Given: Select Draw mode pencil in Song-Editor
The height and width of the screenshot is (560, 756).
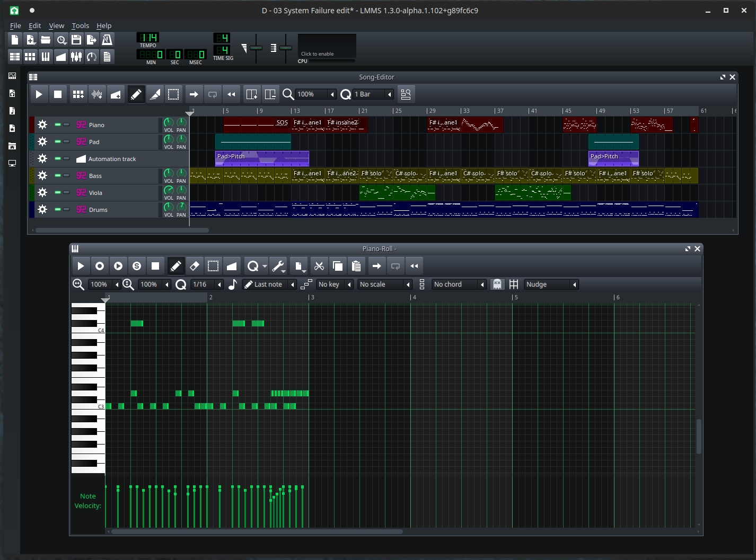Looking at the screenshot, I should 136,94.
